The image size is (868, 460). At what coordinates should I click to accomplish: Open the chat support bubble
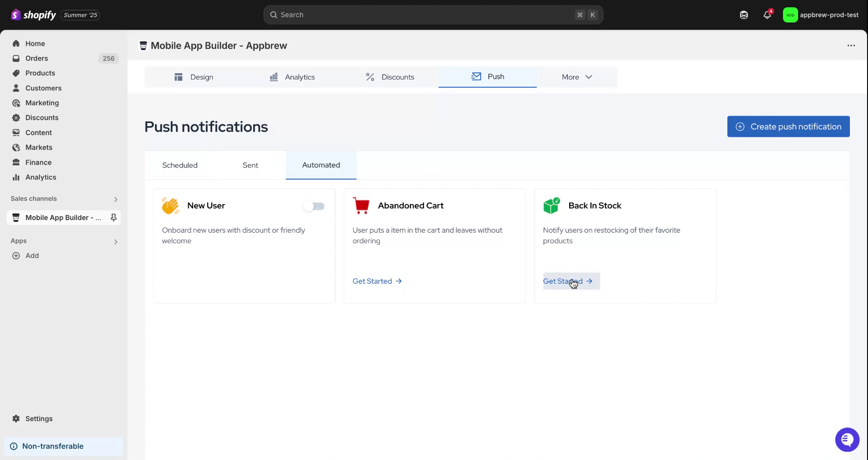[847, 439]
